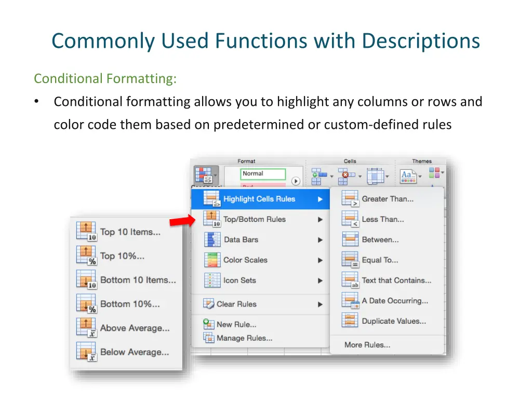This screenshot has height=399, width=532.
Task: Click the Highlight Cells Rules icon
Action: click(x=212, y=199)
